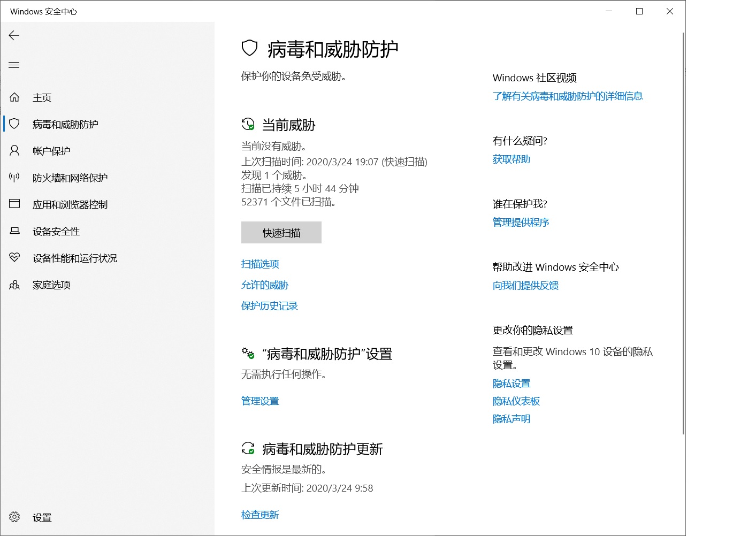The height and width of the screenshot is (536, 756).
Task: Click text 保护你的设备免受威胁。
Action: pos(294,76)
